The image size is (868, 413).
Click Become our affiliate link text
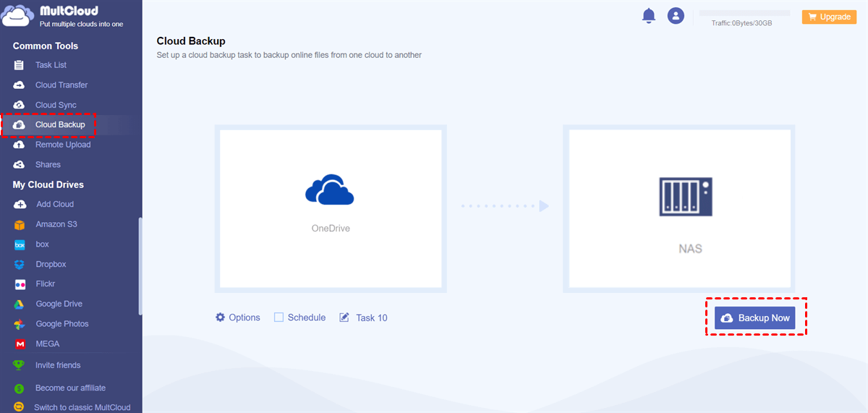(70, 388)
